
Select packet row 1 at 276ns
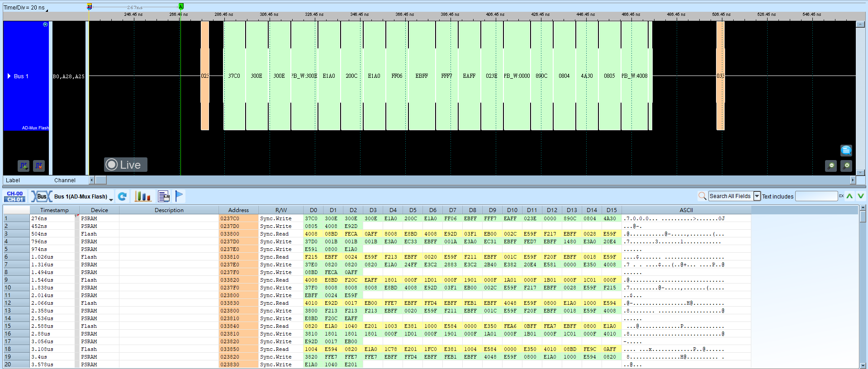coord(377,218)
